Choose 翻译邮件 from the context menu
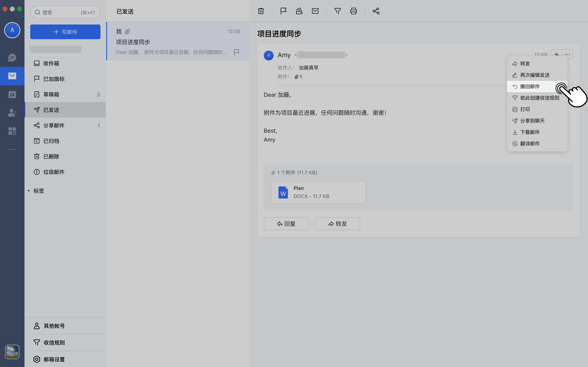This screenshot has width=588, height=367. coord(530,143)
